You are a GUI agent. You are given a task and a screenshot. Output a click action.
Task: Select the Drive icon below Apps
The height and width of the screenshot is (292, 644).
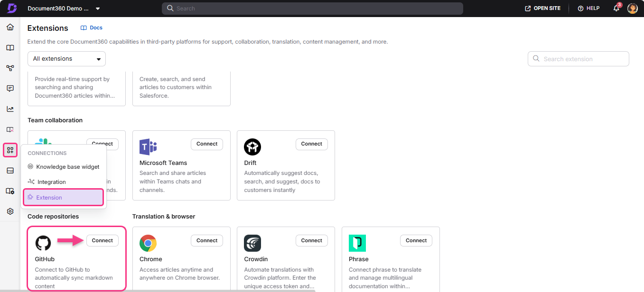pyautogui.click(x=10, y=170)
